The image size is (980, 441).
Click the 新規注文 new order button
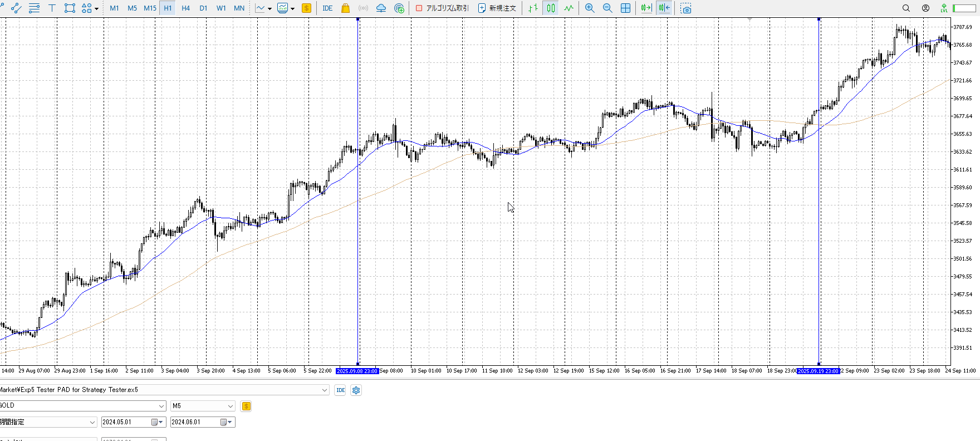497,8
